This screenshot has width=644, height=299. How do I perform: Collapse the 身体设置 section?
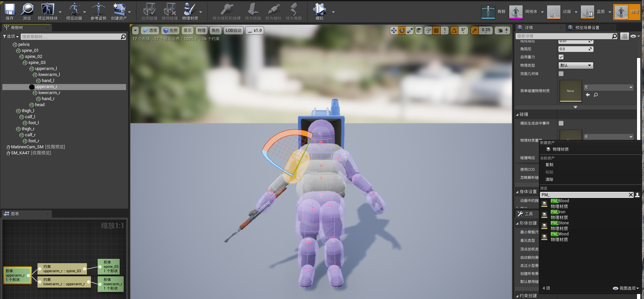517,192
